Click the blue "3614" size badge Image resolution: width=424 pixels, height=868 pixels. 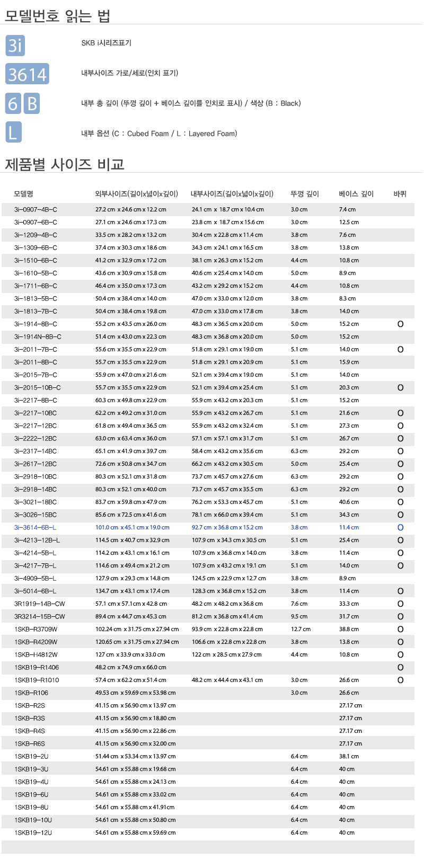coord(28,74)
